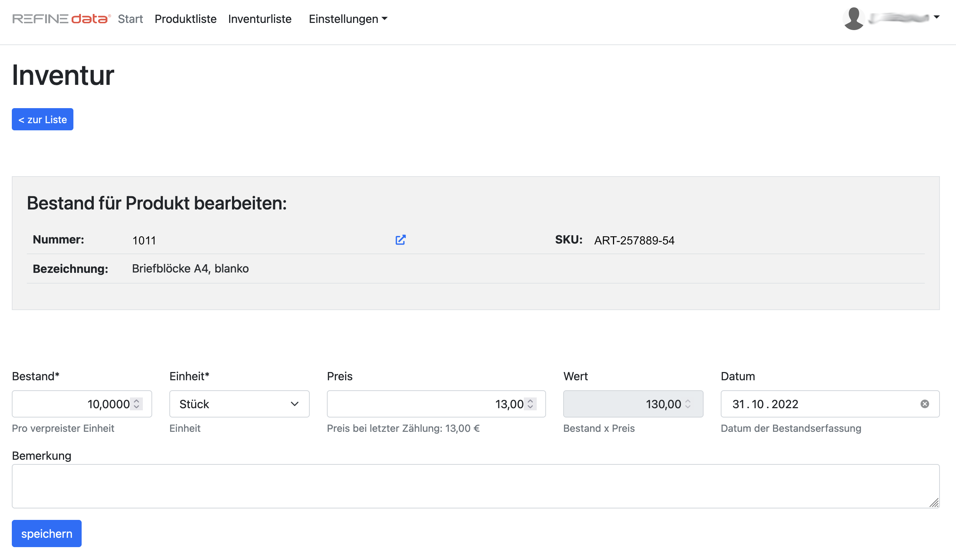Click into the Preis input field

tap(417, 404)
